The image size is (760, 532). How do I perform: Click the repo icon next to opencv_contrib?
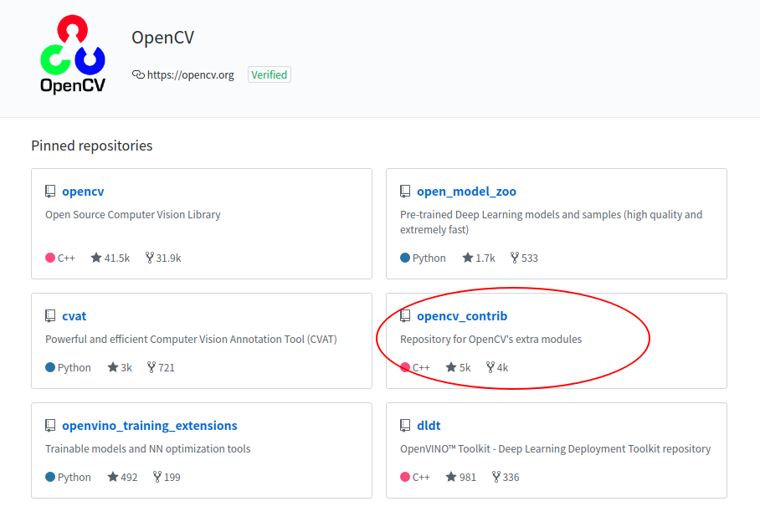tap(405, 316)
